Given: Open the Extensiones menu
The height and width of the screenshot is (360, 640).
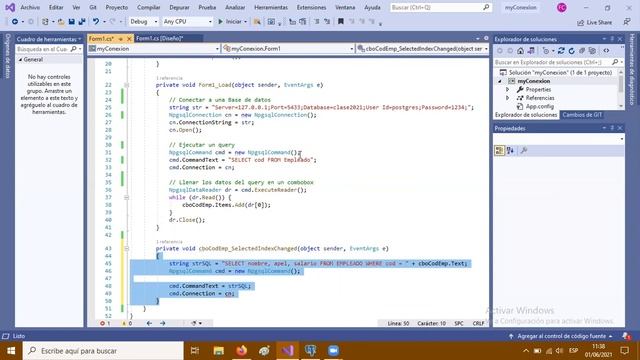Looking at the screenshot, I should (x=311, y=7).
